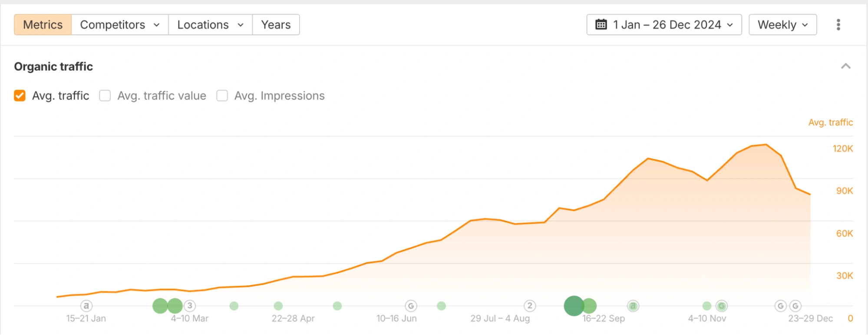Click the small green dot near 22–28 Apr
This screenshot has width=868, height=335.
click(278, 306)
